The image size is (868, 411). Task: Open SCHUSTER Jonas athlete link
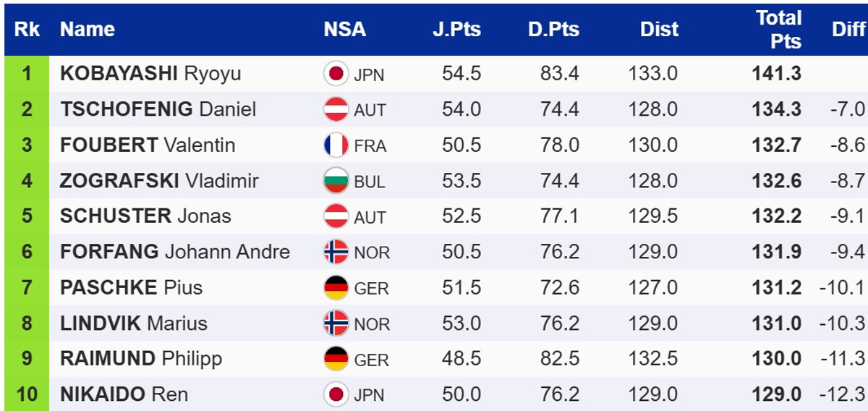pyautogui.click(x=145, y=216)
